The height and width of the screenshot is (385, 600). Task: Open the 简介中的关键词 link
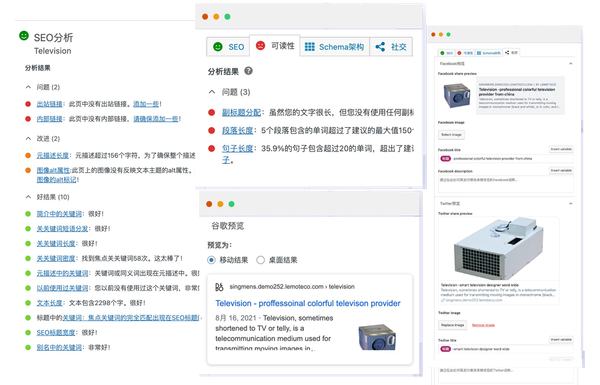click(59, 214)
